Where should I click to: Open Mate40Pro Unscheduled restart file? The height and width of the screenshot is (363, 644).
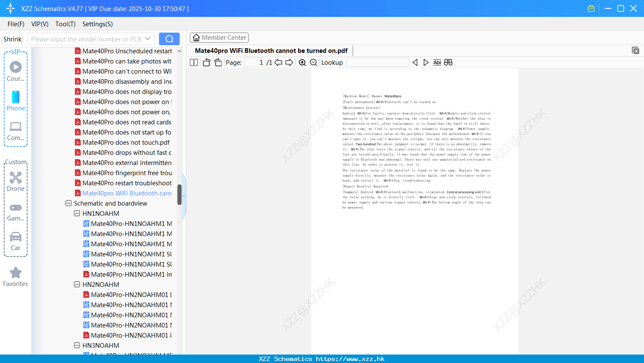(123, 51)
